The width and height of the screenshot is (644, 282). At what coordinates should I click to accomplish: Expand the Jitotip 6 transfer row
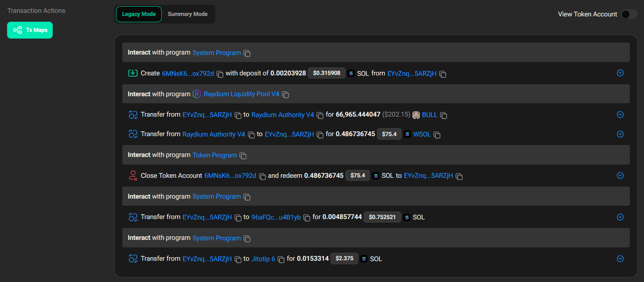[x=620, y=258]
